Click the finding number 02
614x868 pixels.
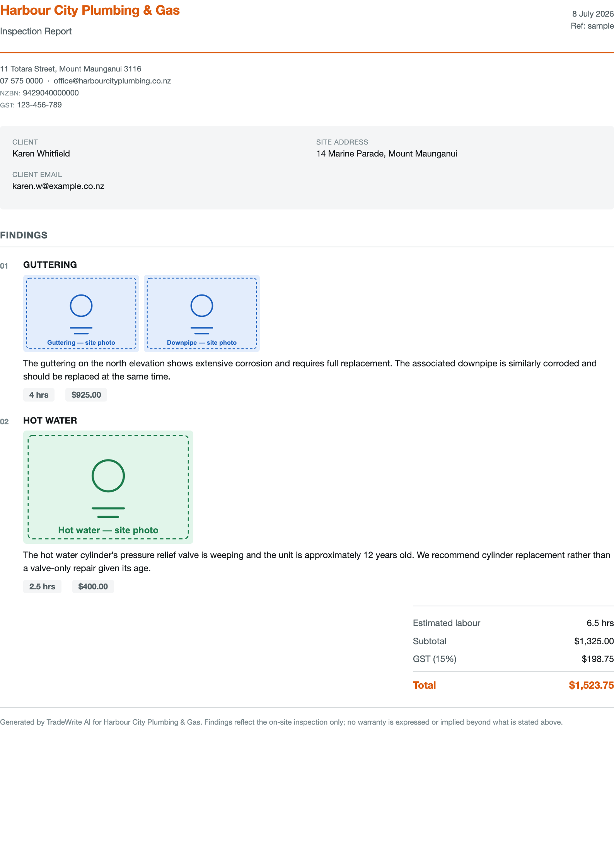pos(4,422)
